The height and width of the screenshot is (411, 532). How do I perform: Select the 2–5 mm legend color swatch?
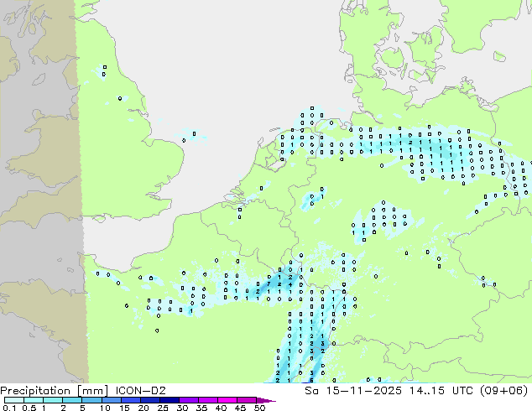72,400
